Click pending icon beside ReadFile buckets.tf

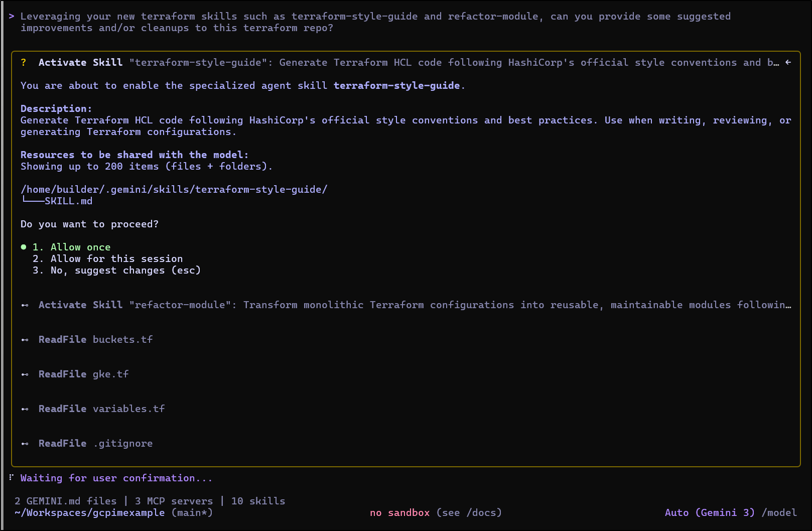(25, 340)
